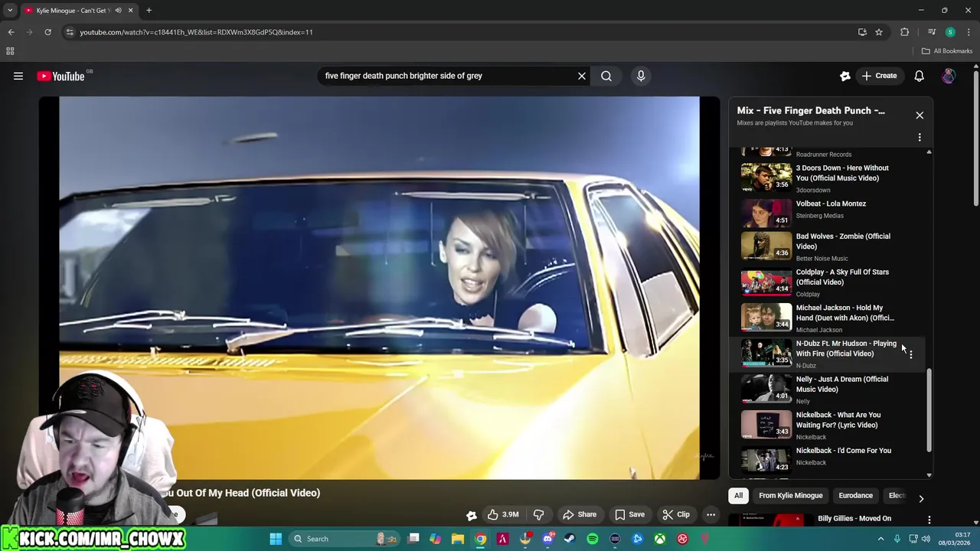Open the Mix playlist options menu
980x551 pixels.
click(x=920, y=137)
